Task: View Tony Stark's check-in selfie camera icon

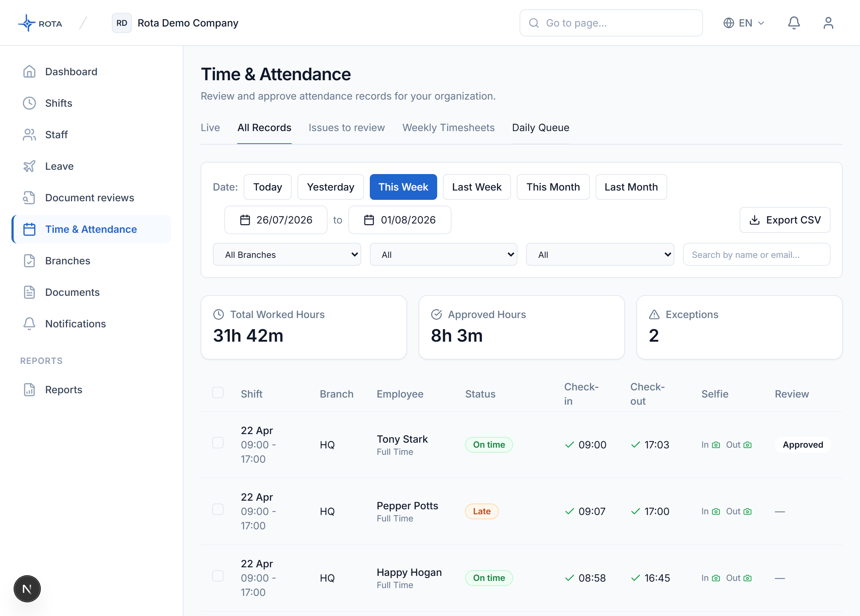Action: (x=716, y=445)
